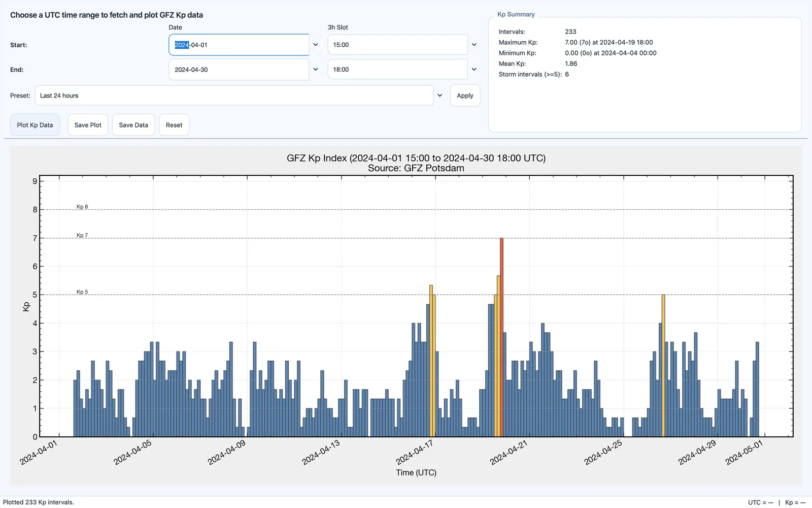Open the End 3h slot dropdown arrow
The height and width of the screenshot is (508, 812).
pos(474,70)
